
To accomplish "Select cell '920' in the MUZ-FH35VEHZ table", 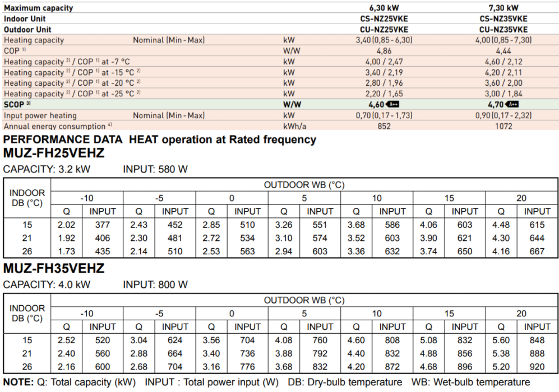I will coord(537,367).
